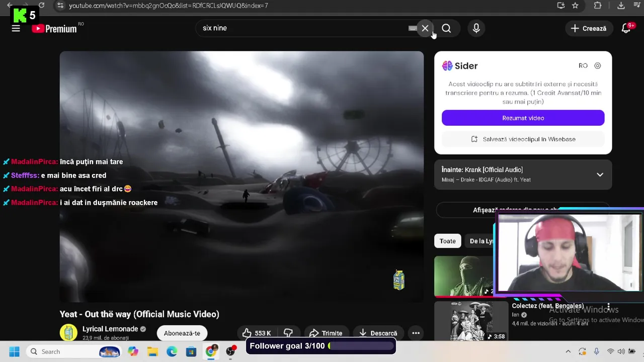Click Salvează videoclipul în Wisebase

pos(523,139)
